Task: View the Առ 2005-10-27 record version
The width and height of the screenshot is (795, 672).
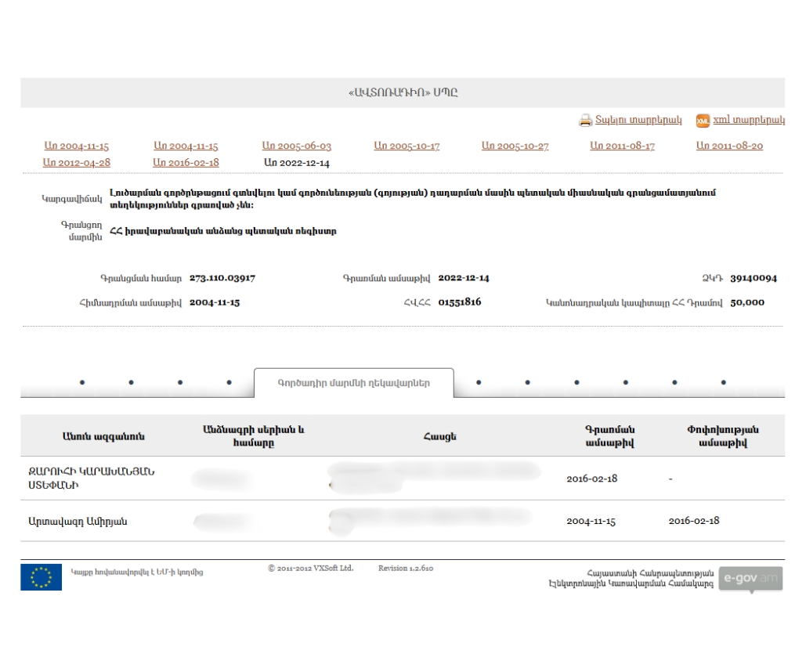Action: coord(515,146)
